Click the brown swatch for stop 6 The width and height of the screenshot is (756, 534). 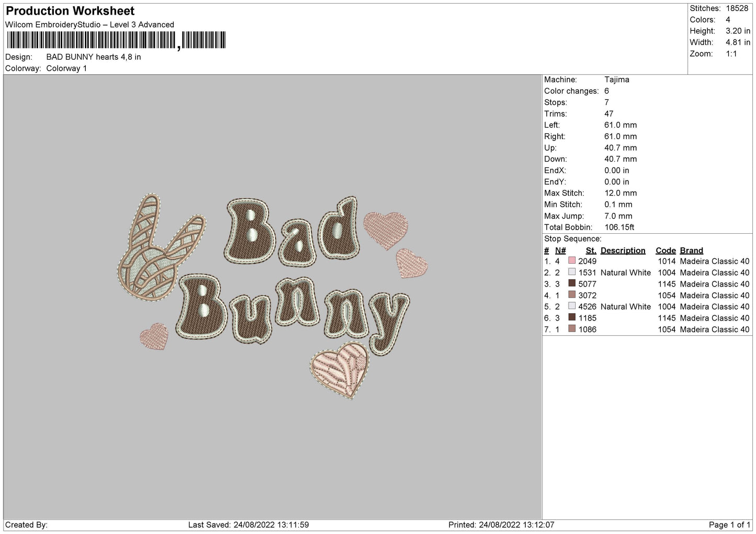click(572, 318)
